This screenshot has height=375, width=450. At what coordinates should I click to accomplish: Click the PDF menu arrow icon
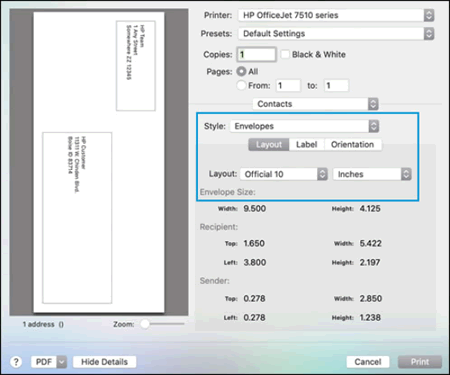62,362
